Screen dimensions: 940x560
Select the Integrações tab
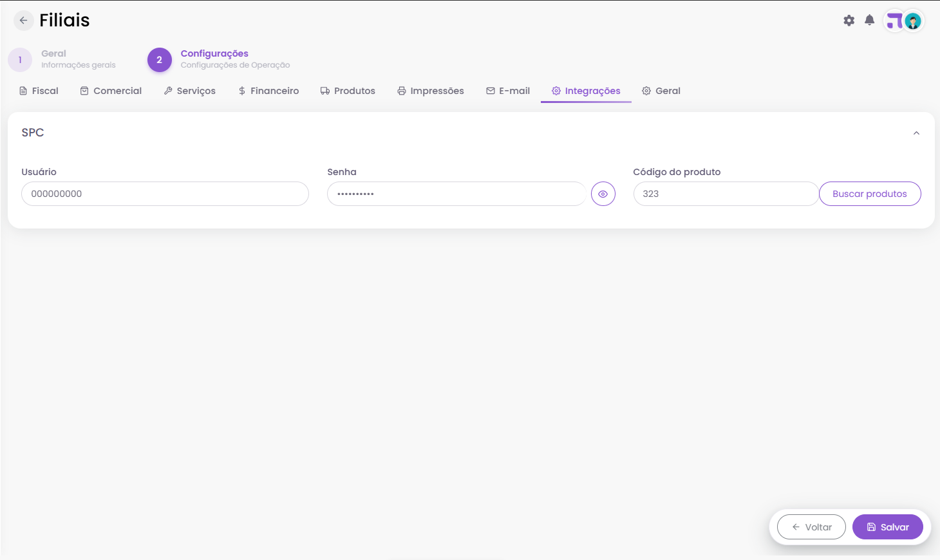[586, 91]
